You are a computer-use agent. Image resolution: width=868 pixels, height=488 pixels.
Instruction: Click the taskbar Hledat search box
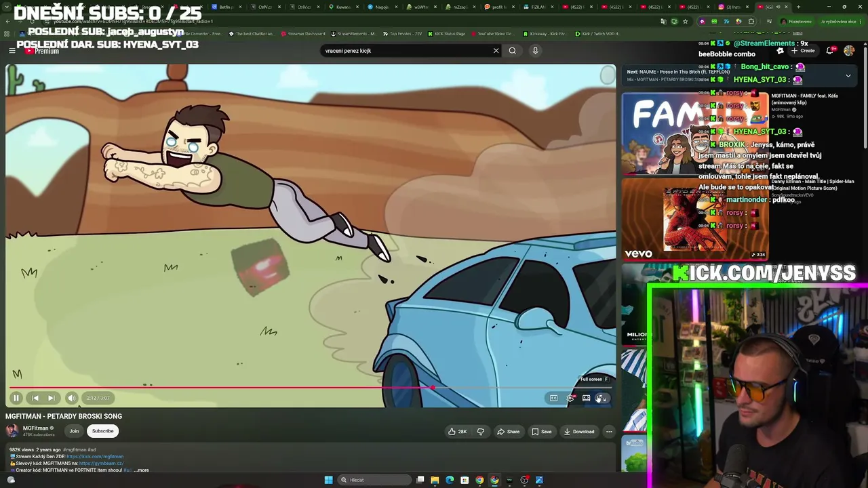tap(376, 480)
